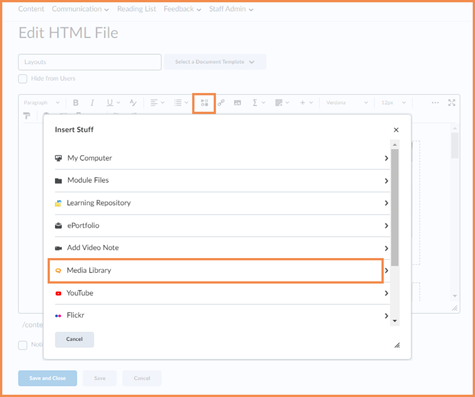This screenshot has width=475, height=397.
Task: Click the bulleted list icon
Action: pyautogui.click(x=178, y=103)
